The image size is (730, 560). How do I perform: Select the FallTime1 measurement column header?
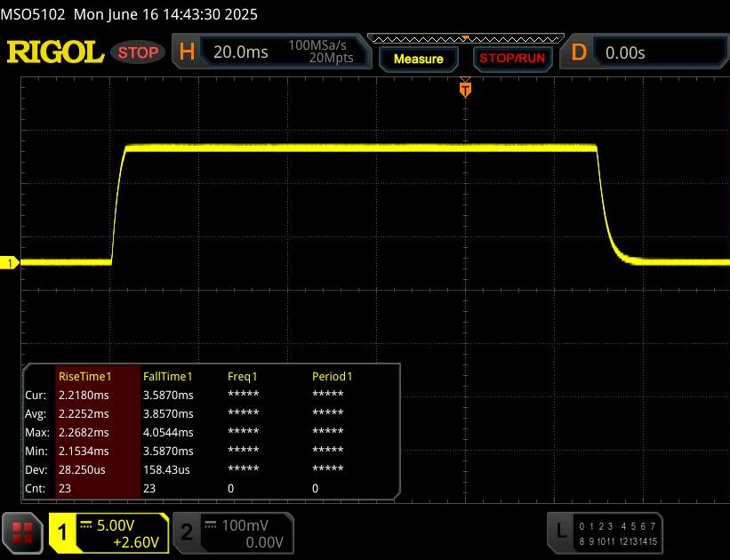pyautogui.click(x=167, y=377)
